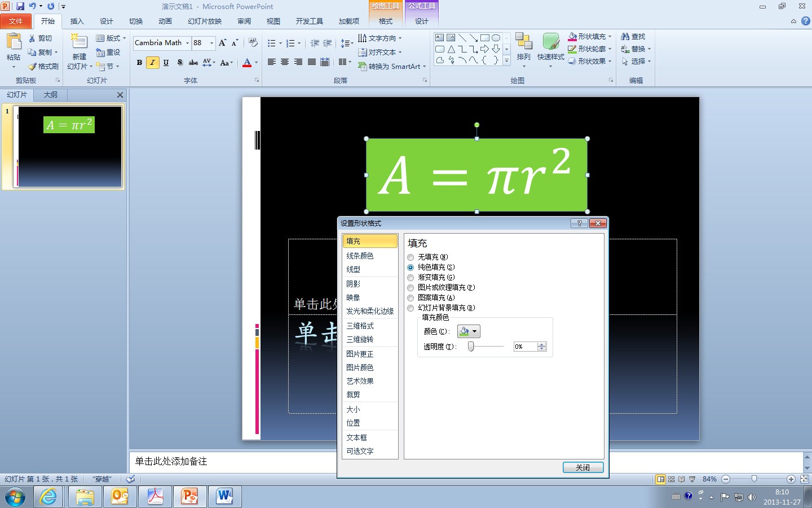Viewport: 812px width, 508px height.
Task: Center-align text in the paragraph group
Action: click(x=285, y=62)
